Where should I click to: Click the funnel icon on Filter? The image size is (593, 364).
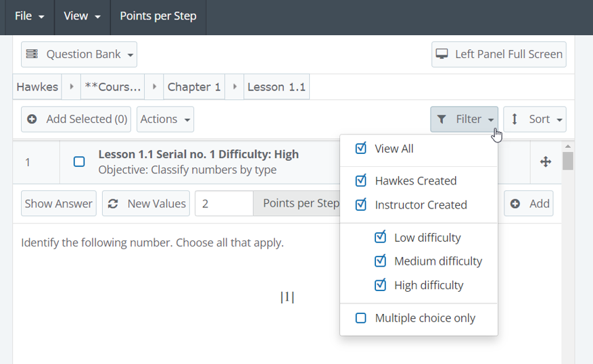pyautogui.click(x=442, y=120)
